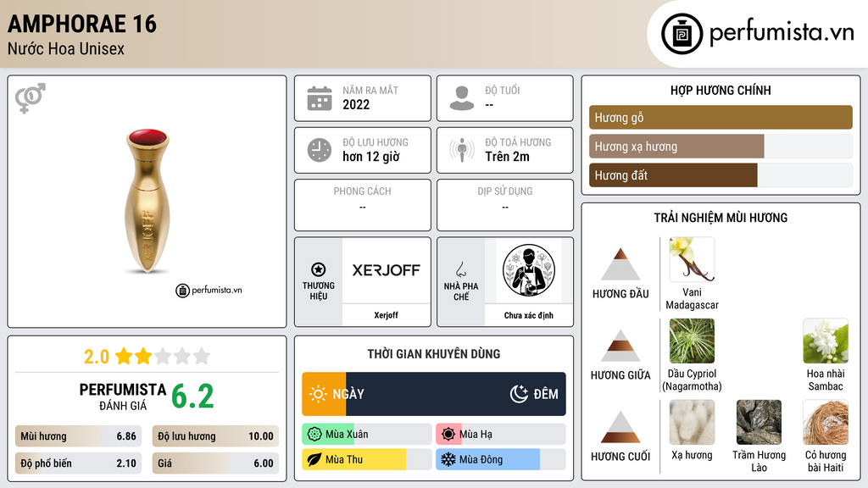Image resolution: width=868 pixels, height=488 pixels.
Task: Click the top note pyramid icon
Action: tap(620, 264)
